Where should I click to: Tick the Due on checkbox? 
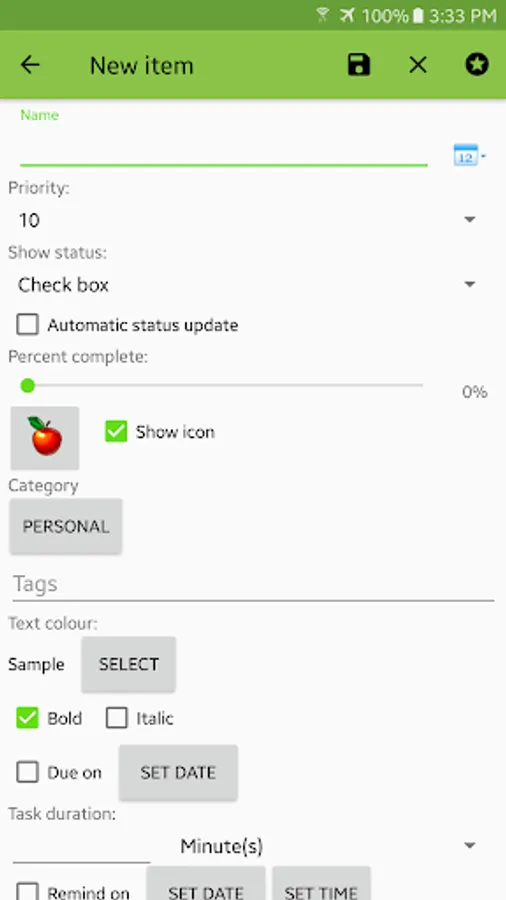27,773
